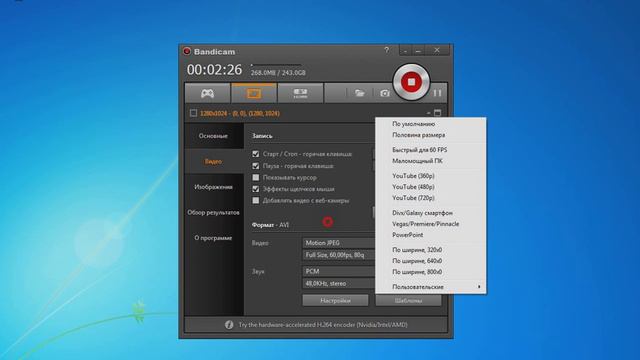Stop recording with the big red button

click(x=411, y=82)
